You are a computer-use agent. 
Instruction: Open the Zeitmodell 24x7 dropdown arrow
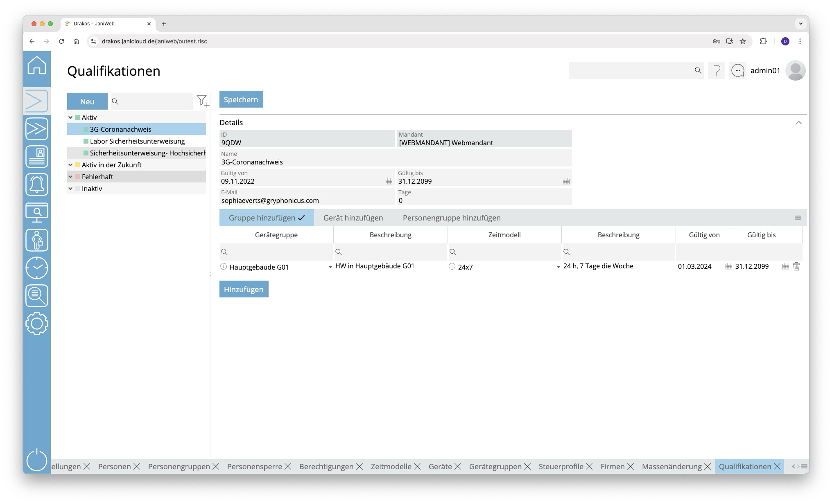tap(558, 267)
